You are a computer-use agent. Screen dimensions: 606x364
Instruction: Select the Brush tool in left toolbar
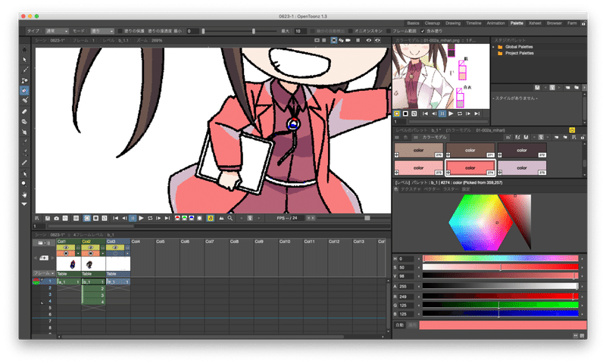24,70
